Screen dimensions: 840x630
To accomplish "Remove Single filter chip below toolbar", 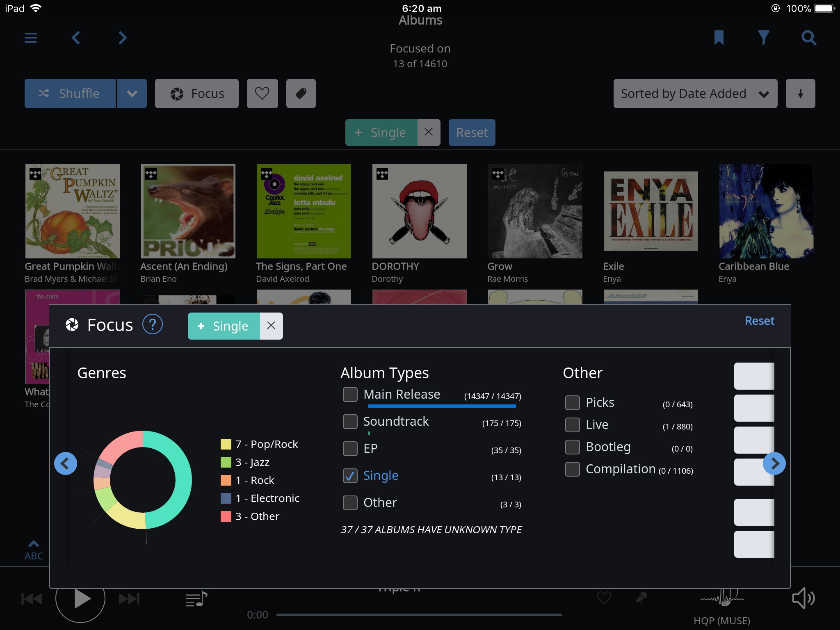I will (x=429, y=132).
